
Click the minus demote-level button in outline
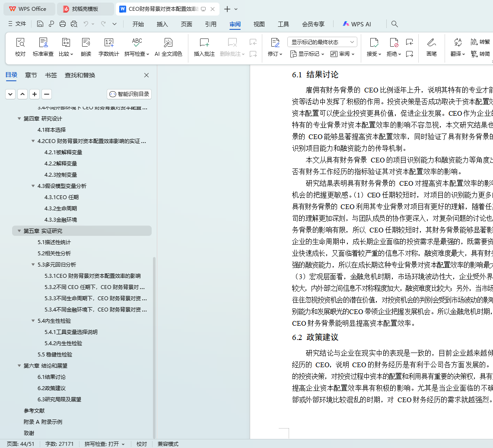tap(47, 94)
